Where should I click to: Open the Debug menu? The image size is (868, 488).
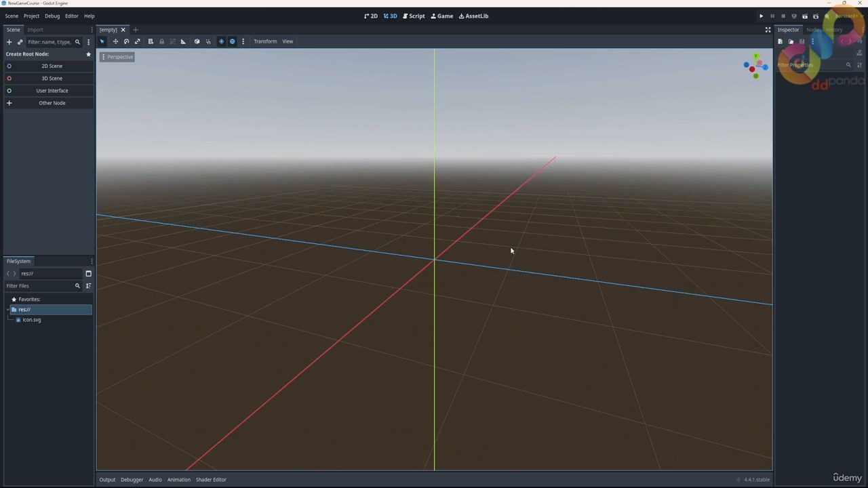[52, 16]
